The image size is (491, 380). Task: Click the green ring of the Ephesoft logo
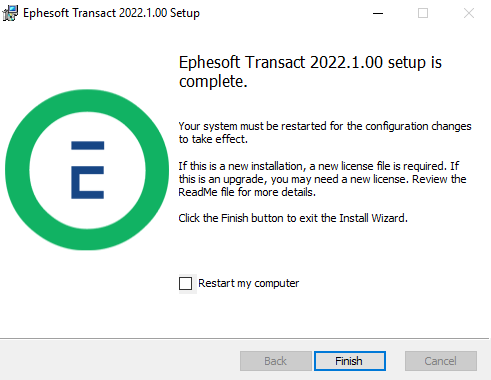point(17,170)
